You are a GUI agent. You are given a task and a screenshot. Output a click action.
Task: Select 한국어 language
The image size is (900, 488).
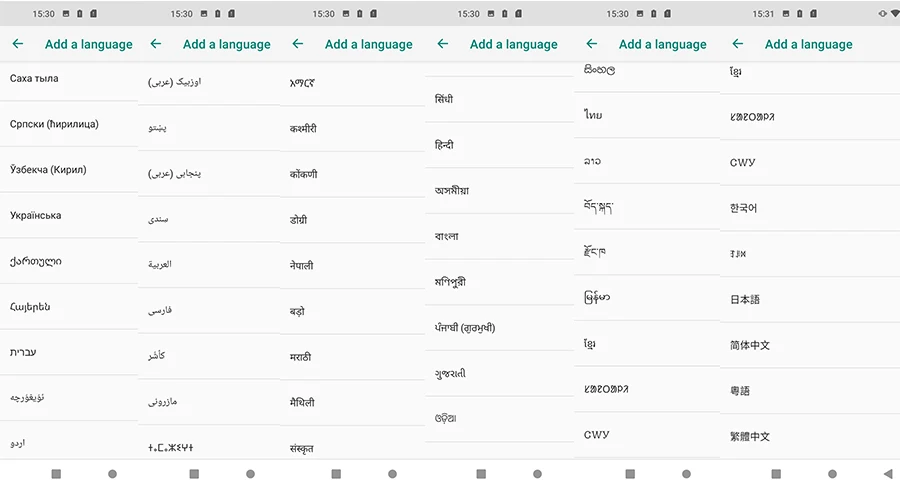[x=810, y=208]
